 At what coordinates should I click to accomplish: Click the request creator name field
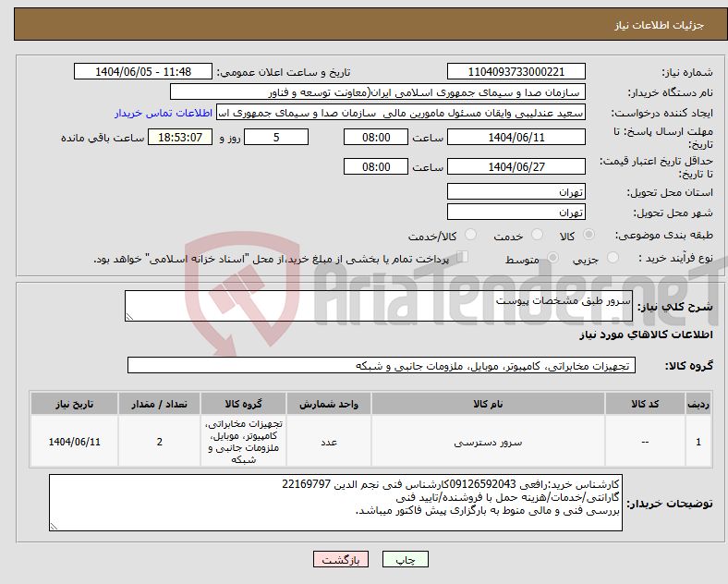point(401,113)
